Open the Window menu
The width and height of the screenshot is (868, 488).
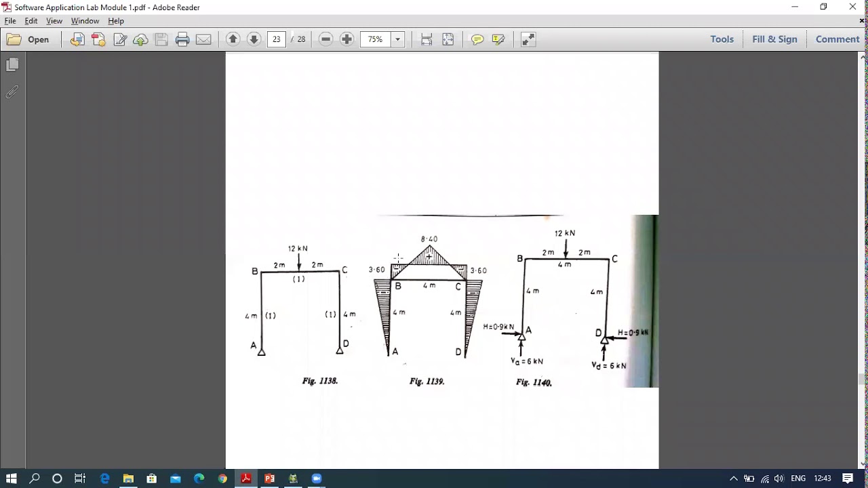click(x=85, y=21)
